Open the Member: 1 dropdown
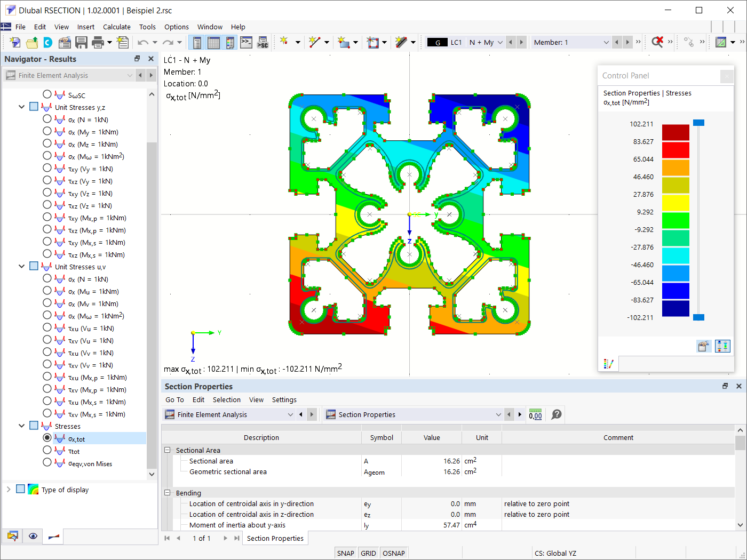The width and height of the screenshot is (747, 560). tap(607, 42)
